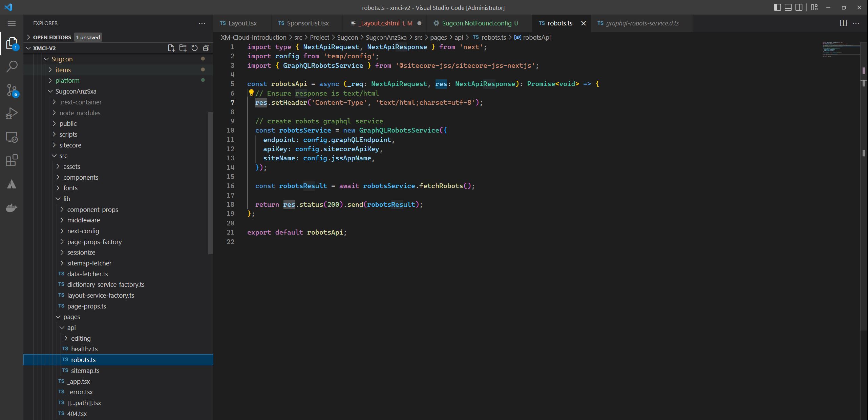Click fetchRobots call on line 16
Screen dimensions: 868x420
pyautogui.click(x=441, y=186)
